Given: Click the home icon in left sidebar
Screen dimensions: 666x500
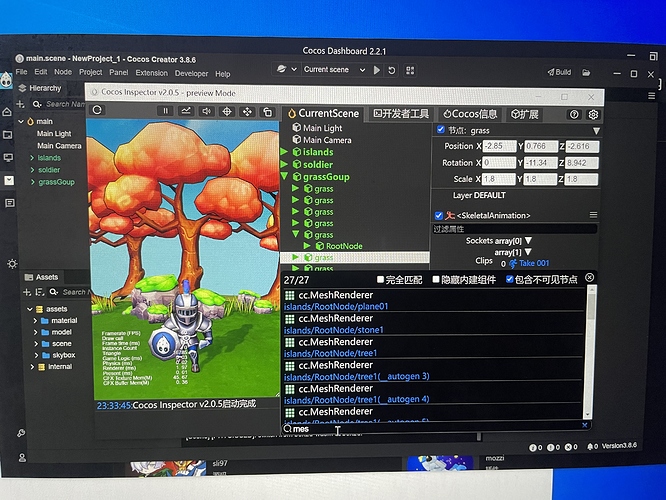Looking at the screenshot, I should point(7,112).
